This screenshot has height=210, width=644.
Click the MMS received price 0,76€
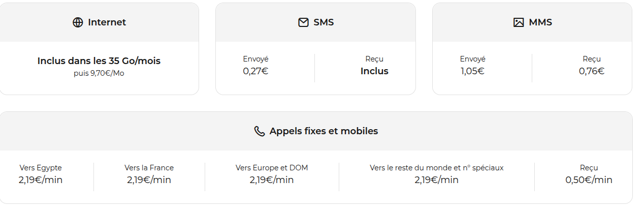tap(592, 71)
